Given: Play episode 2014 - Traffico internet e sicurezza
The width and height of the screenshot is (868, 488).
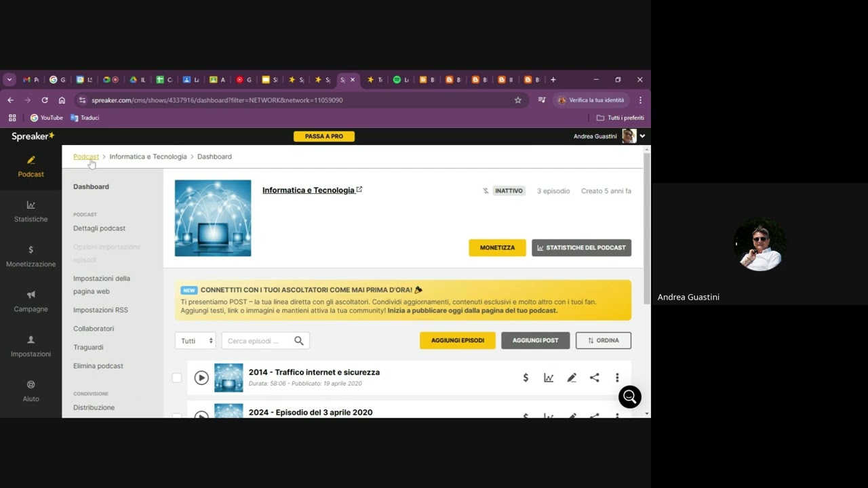Looking at the screenshot, I should tap(201, 378).
